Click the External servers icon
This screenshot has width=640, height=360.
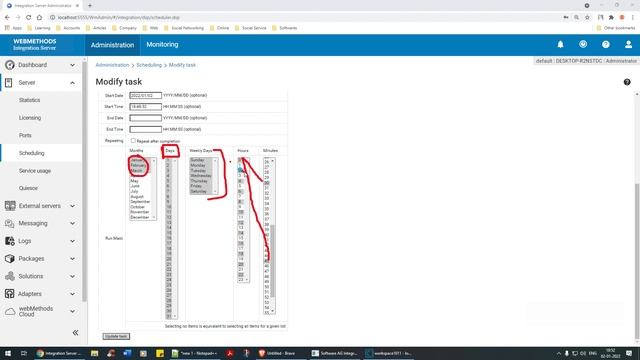click(10, 206)
